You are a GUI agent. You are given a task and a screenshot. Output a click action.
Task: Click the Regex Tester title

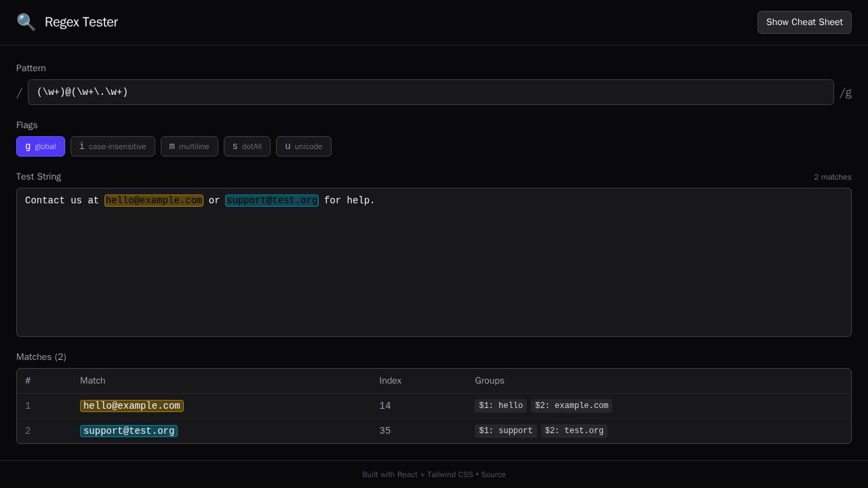[x=81, y=22]
